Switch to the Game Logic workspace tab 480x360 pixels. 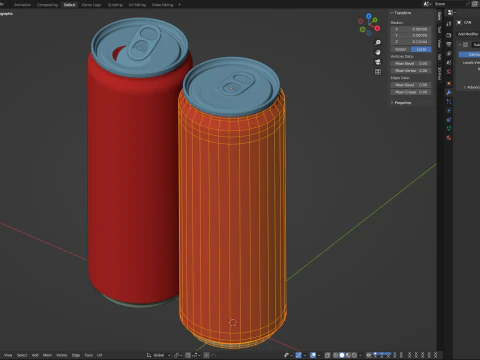pyautogui.click(x=91, y=5)
